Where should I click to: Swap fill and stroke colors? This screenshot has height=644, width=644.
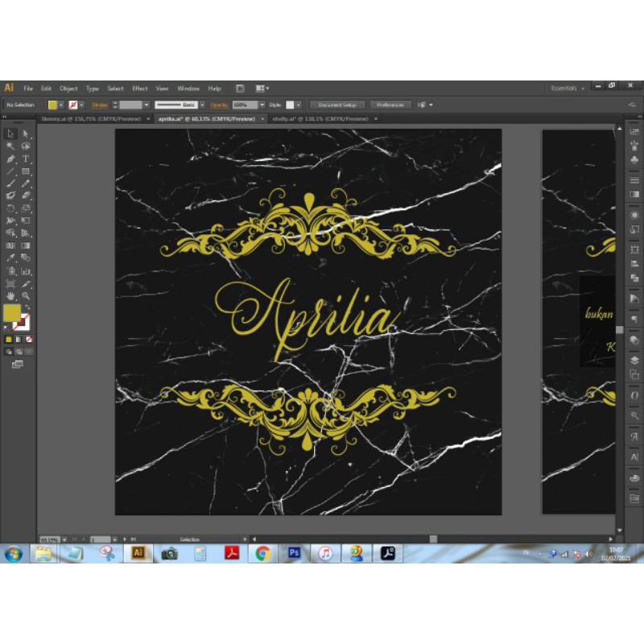29,308
